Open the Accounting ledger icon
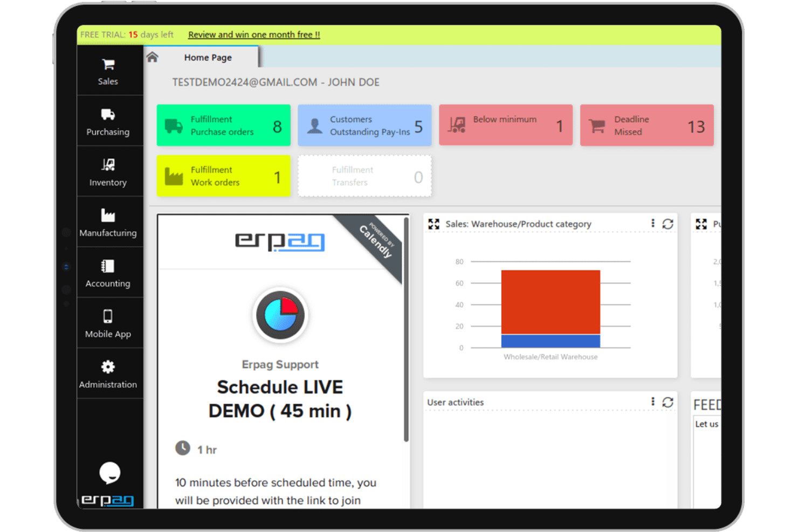This screenshot has height=532, width=798. tap(108, 266)
